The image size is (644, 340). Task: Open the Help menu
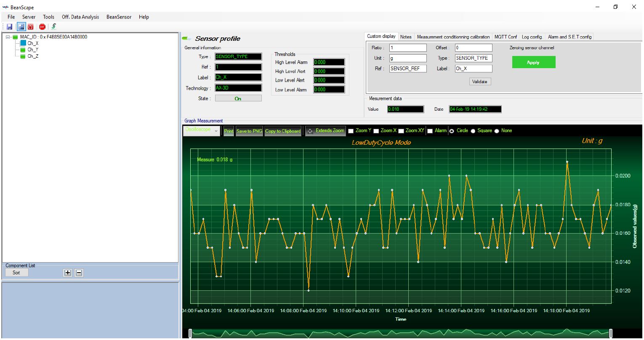click(x=144, y=17)
